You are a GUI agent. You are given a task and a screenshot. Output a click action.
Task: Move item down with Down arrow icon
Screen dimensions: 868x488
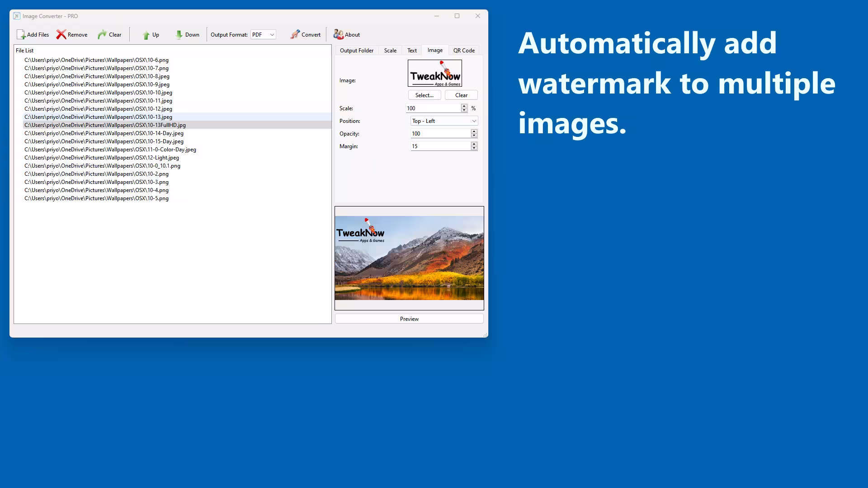click(x=179, y=35)
